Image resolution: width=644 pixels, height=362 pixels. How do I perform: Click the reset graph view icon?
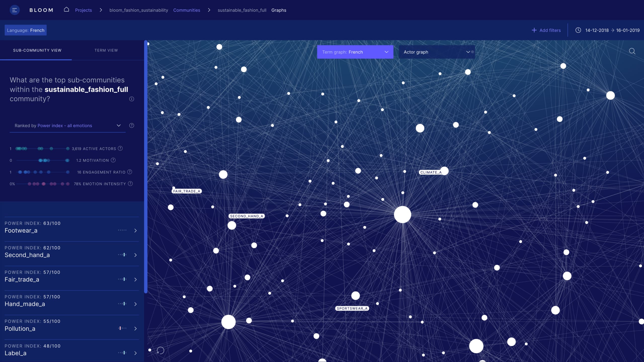(x=160, y=350)
